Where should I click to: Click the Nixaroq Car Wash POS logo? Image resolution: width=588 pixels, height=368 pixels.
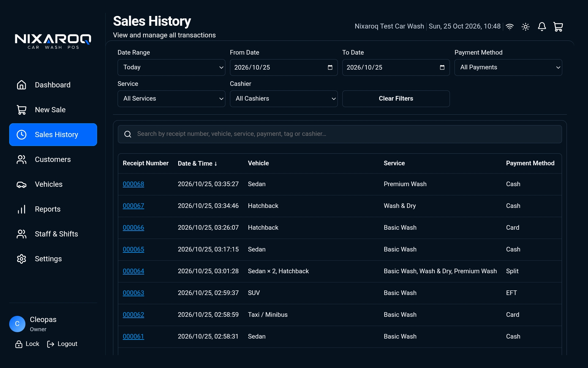coord(53,41)
